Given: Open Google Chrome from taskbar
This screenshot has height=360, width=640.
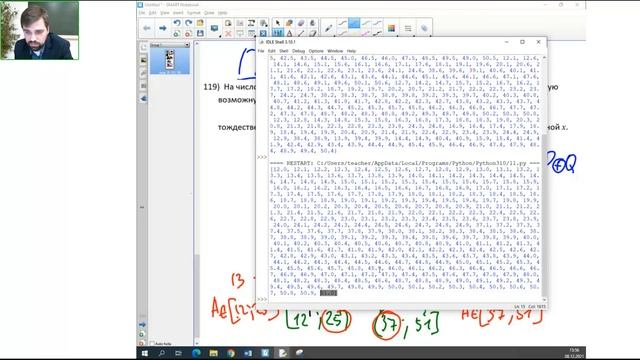Looking at the screenshot, I should [231, 353].
